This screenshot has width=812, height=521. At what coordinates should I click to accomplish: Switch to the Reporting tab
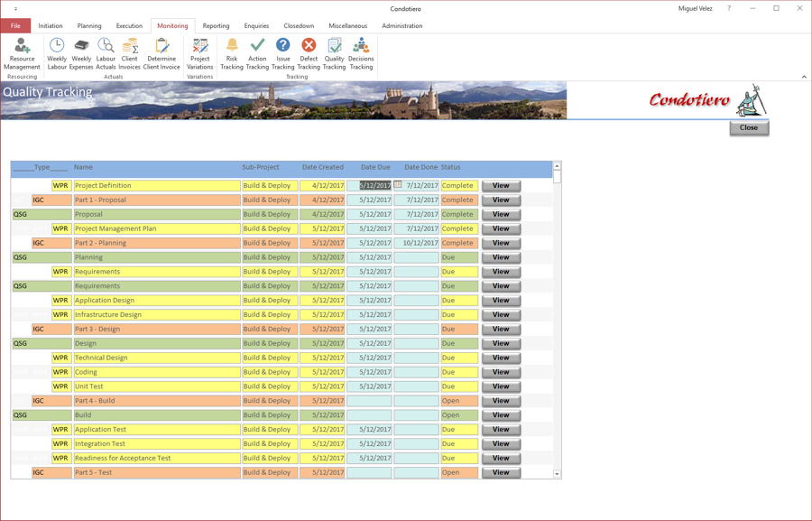[216, 26]
